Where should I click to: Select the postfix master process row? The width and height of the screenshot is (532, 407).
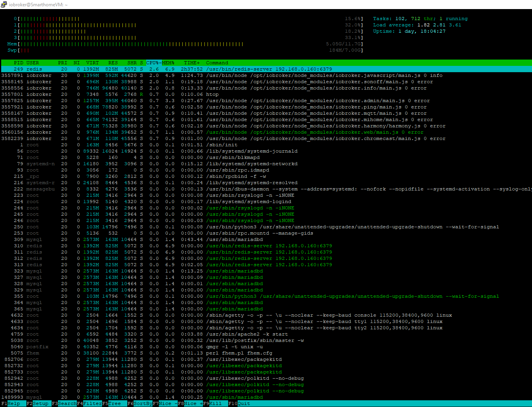click(266, 340)
